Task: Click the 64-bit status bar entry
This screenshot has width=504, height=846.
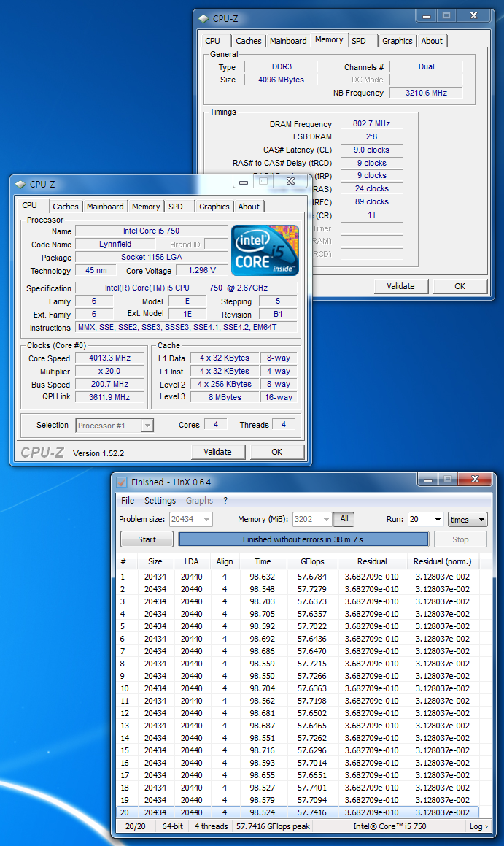Action: (172, 826)
